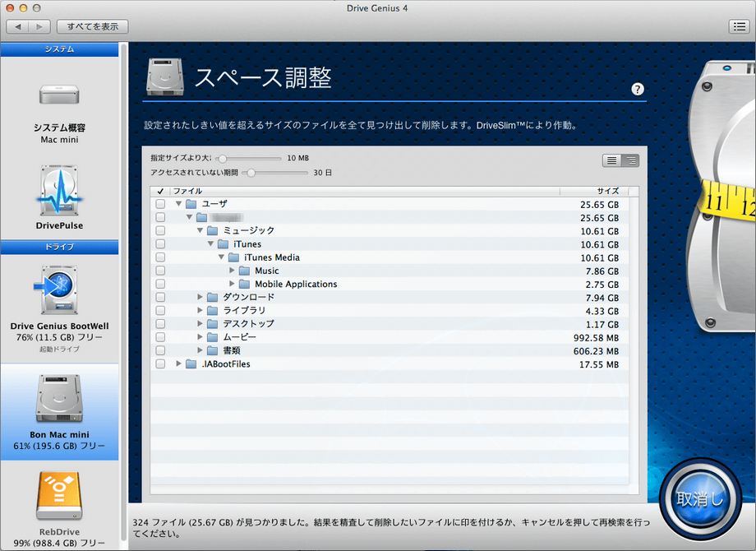Click the 2.75 GB size cell

602,285
